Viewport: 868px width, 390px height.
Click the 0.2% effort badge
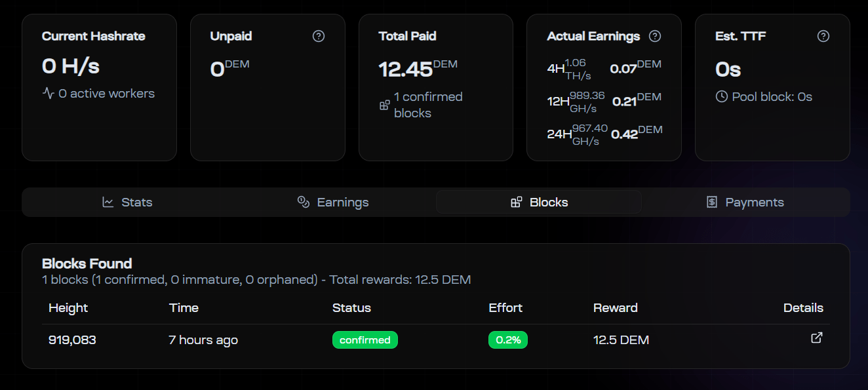508,340
